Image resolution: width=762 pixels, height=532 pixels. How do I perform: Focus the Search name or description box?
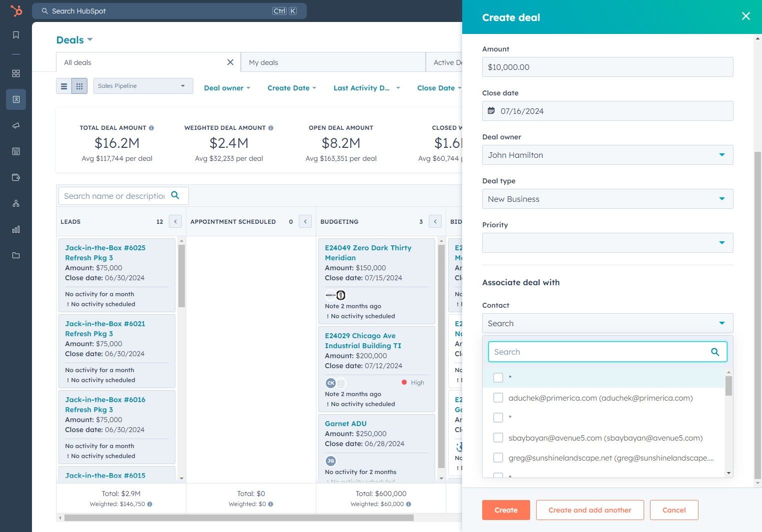[123, 196]
